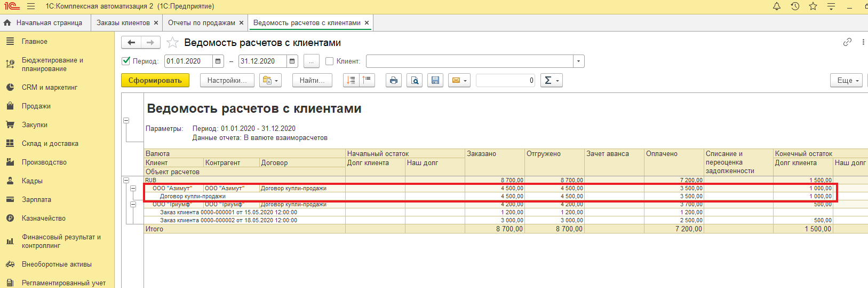868x288 pixels.
Task: Open the print preview icon
Action: pyautogui.click(x=415, y=81)
